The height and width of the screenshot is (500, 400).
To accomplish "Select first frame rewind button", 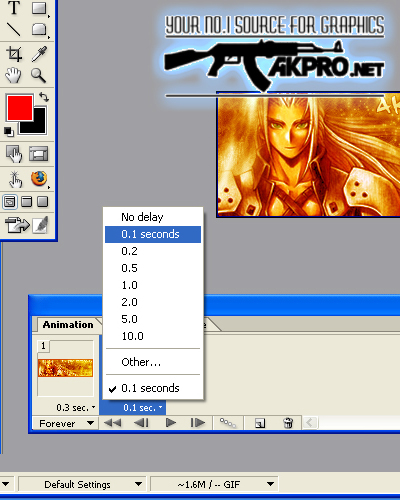I will 112,423.
